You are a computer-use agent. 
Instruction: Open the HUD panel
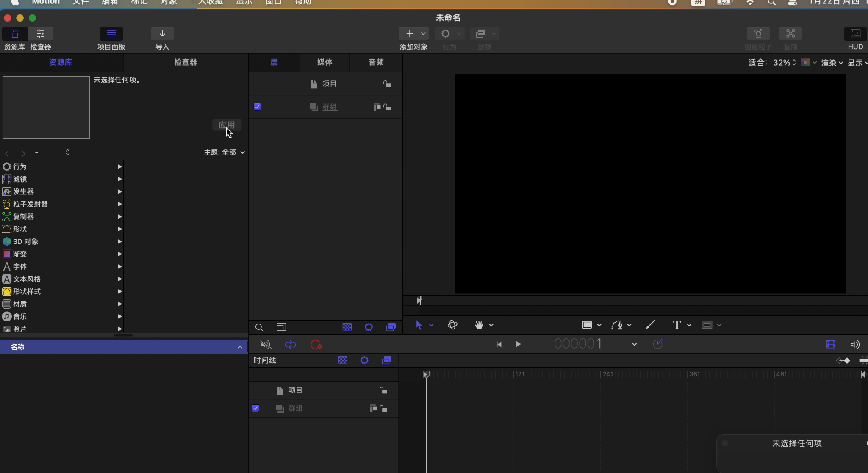pos(855,33)
